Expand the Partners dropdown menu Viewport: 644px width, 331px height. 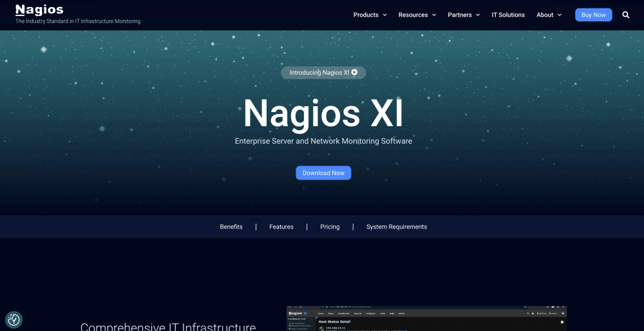[464, 15]
